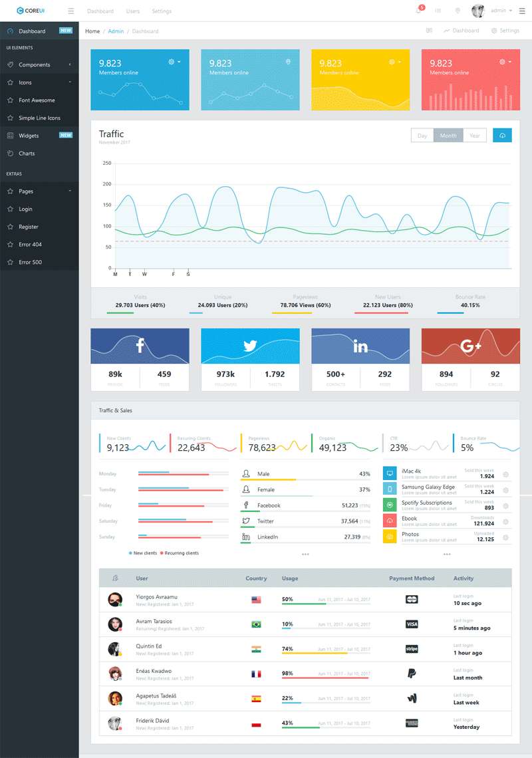Open settings dropdown on red members card
This screenshot has width=532, height=758.
point(505,62)
